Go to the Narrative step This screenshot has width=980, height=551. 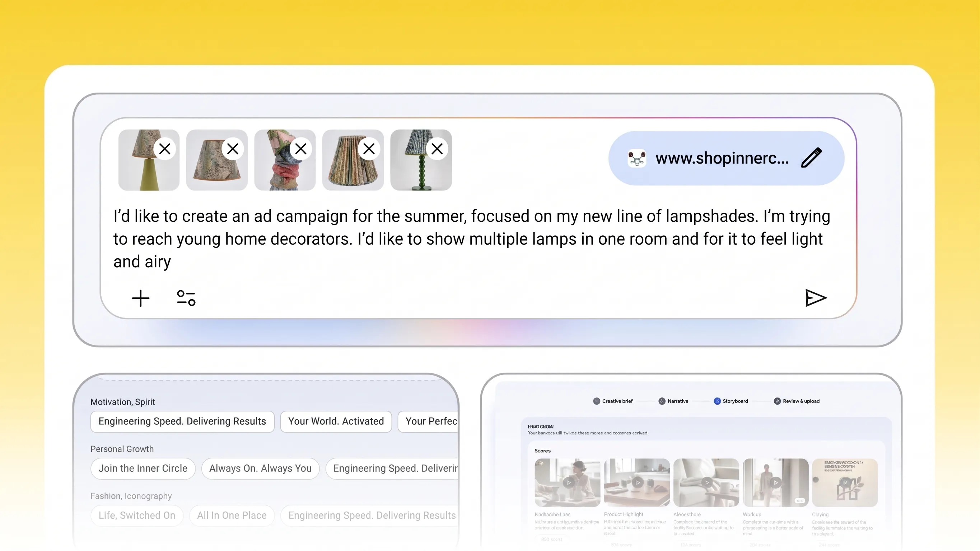coord(673,401)
